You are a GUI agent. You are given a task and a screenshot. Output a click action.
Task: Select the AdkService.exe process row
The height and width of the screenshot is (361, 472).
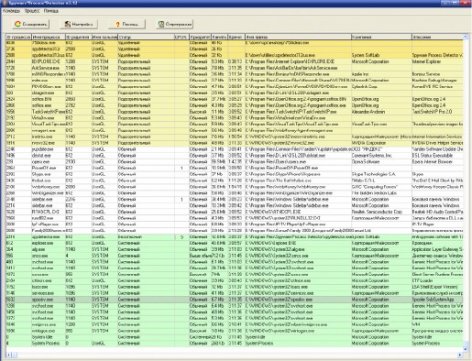point(234,68)
